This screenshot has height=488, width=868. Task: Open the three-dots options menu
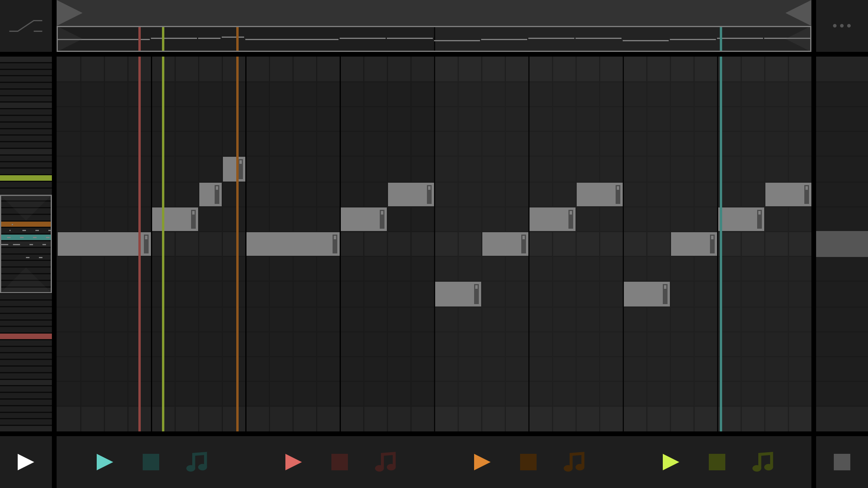842,26
